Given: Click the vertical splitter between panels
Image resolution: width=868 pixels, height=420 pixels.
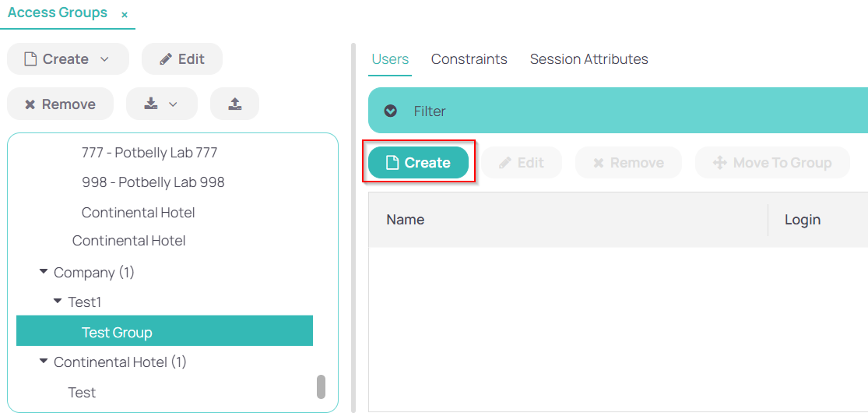Looking at the screenshot, I should click(353, 228).
